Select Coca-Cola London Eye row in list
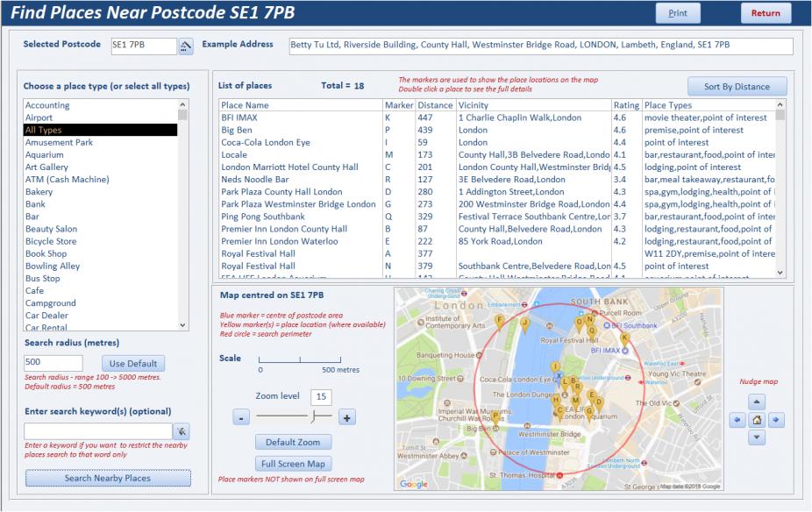This screenshot has width=812, height=512. [265, 143]
